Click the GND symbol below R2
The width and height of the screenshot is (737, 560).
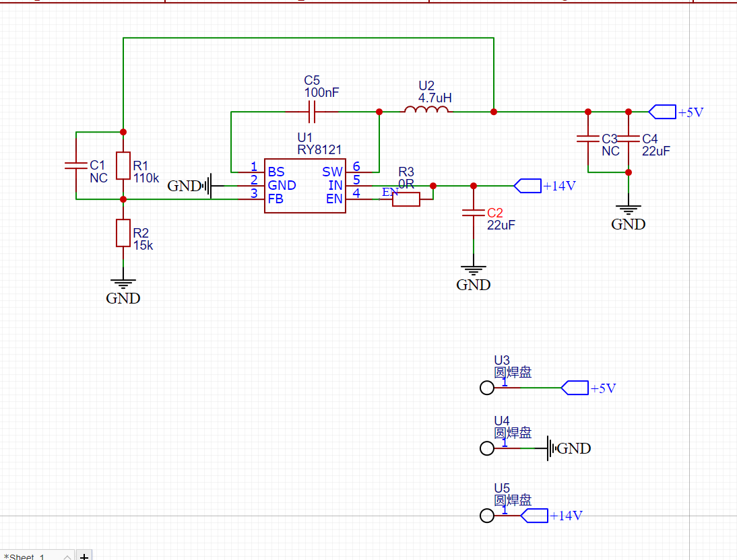tap(123, 284)
